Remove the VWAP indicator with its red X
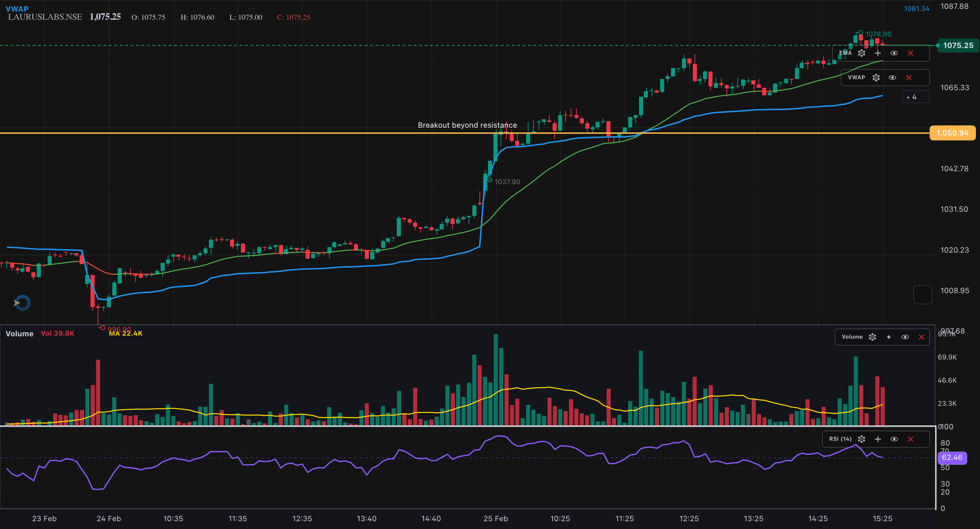Image resolution: width=980 pixels, height=529 pixels. tap(909, 77)
